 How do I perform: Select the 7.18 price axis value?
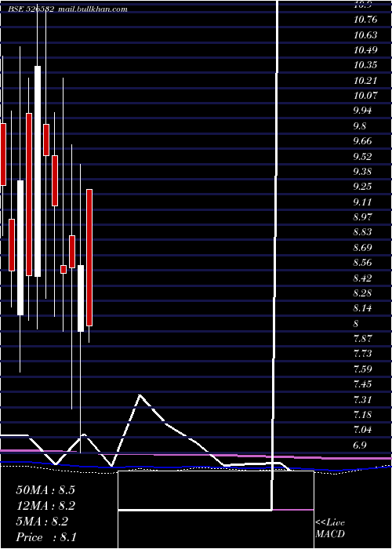tap(362, 415)
